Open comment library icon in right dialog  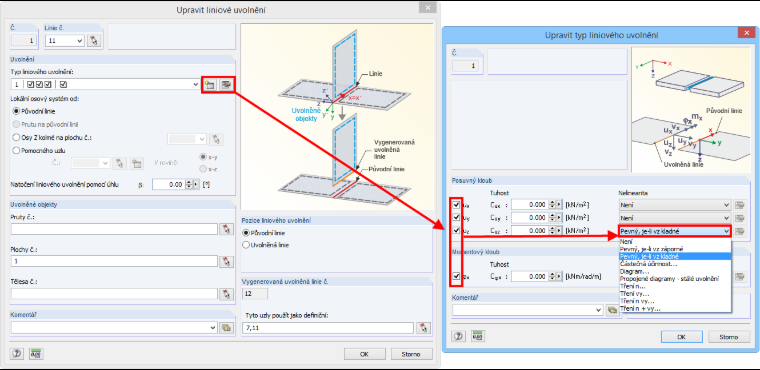click(612, 309)
